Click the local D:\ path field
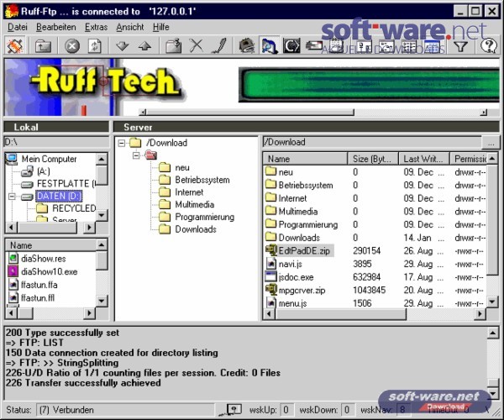Image resolution: width=504 pixels, height=420 pixels. coord(56,142)
